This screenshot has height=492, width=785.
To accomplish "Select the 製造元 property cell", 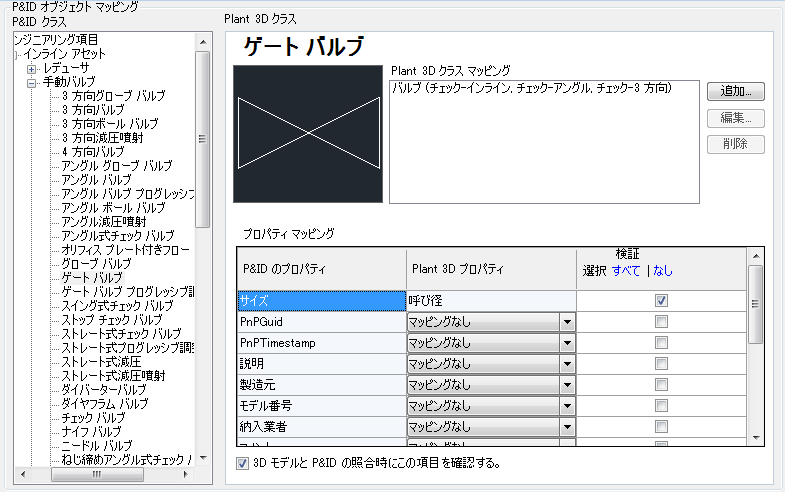I will click(321, 385).
